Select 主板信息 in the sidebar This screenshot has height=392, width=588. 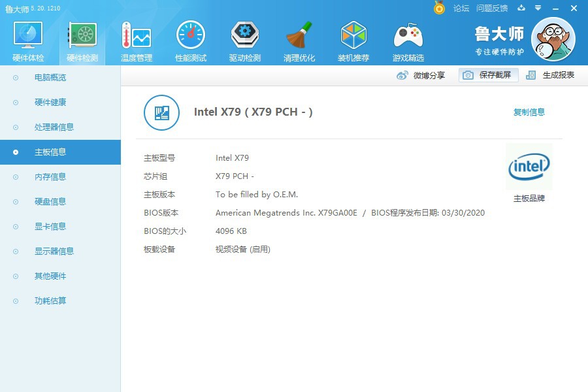pyautogui.click(x=60, y=152)
